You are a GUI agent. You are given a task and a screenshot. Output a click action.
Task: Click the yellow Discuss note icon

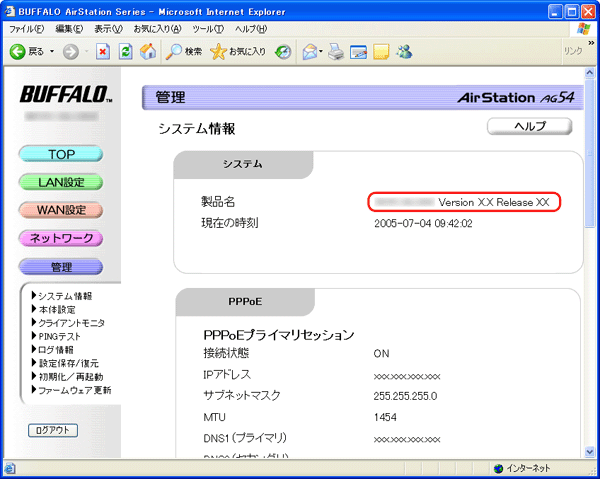(x=381, y=52)
